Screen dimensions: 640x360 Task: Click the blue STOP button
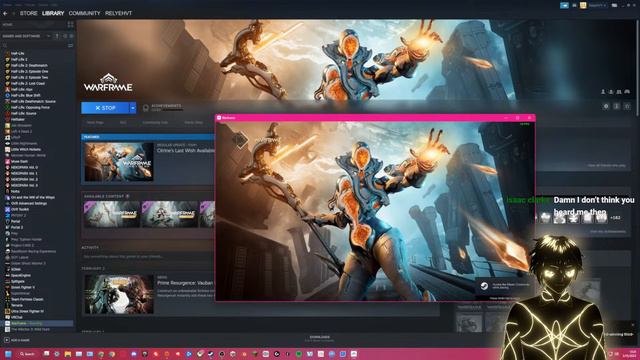pyautogui.click(x=105, y=108)
